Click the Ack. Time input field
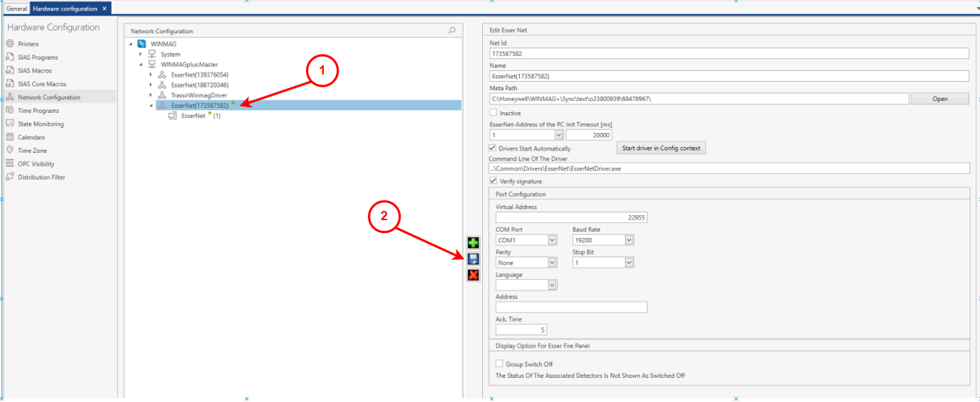This screenshot has height=402, width=980. pos(521,330)
